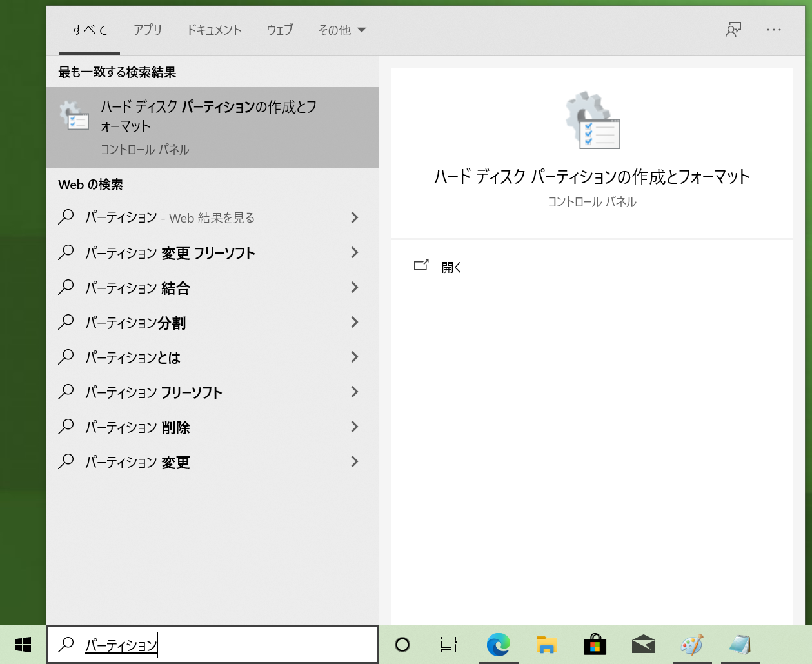This screenshot has width=812, height=664.
Task: Click search icon beside パーティション分割
Action: (66, 322)
